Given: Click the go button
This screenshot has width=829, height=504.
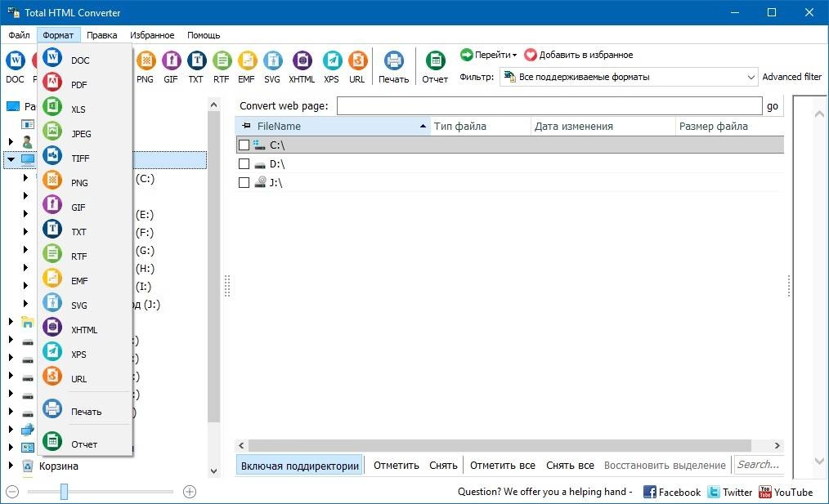Looking at the screenshot, I should point(773,105).
